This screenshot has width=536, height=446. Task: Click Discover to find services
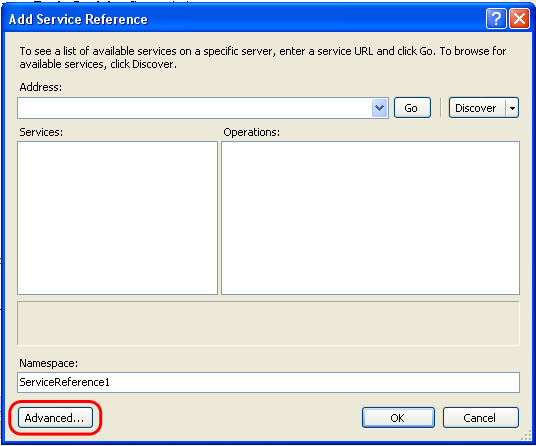tap(477, 108)
